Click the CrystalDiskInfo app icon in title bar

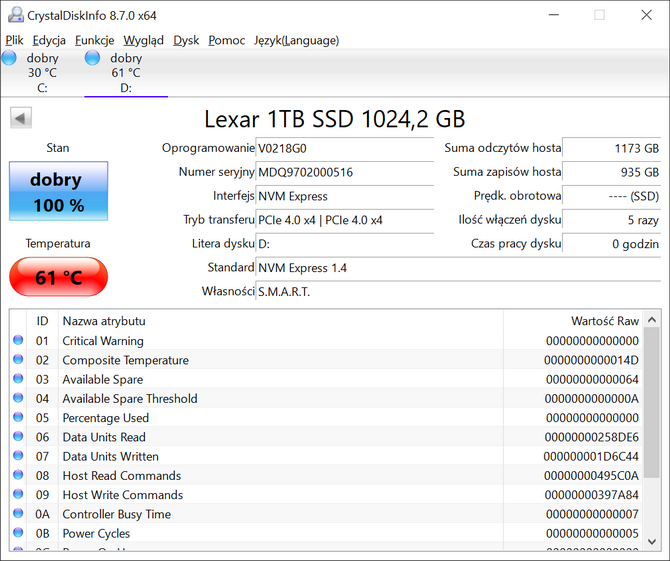pos(16,15)
